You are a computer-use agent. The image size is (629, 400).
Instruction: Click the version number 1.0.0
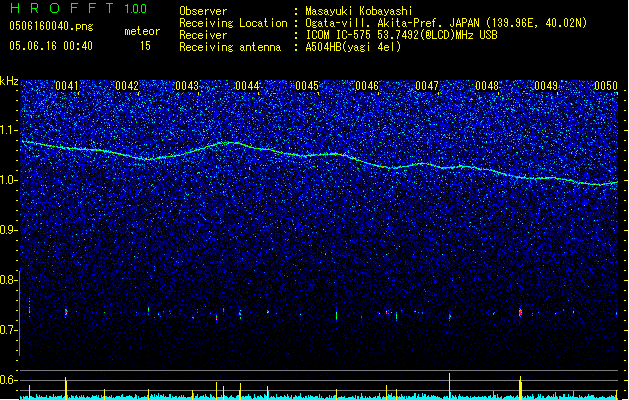[136, 9]
